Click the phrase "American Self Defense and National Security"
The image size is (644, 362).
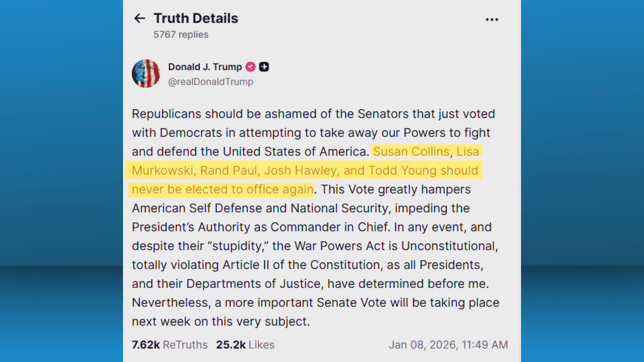tap(260, 208)
